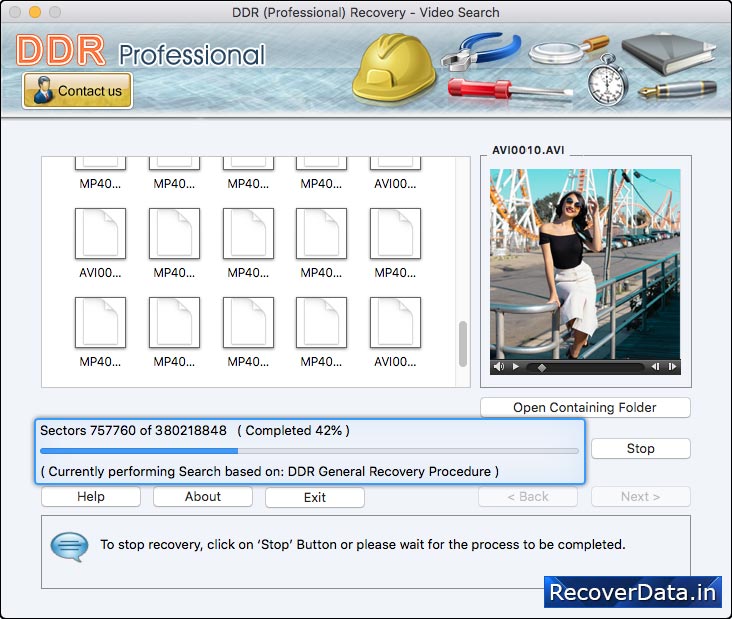Click the blue scan progress bar
This screenshot has width=732, height=619.
(x=309, y=451)
